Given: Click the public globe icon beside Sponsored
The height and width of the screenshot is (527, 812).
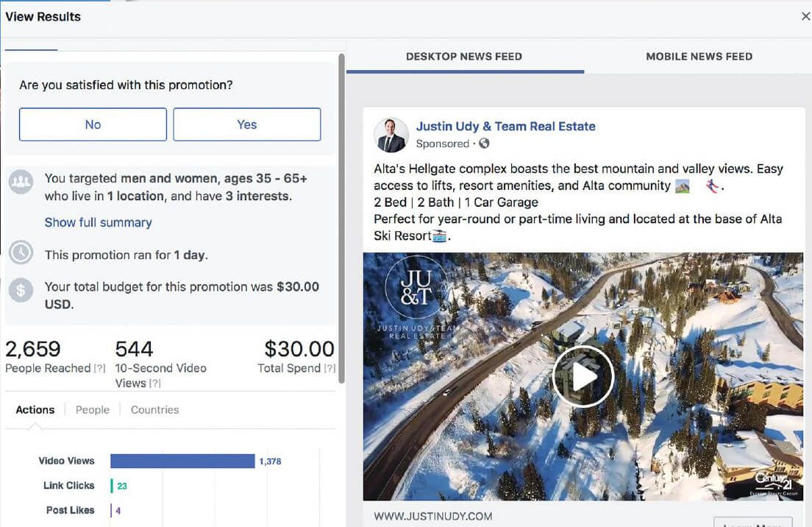Looking at the screenshot, I should click(x=484, y=144).
